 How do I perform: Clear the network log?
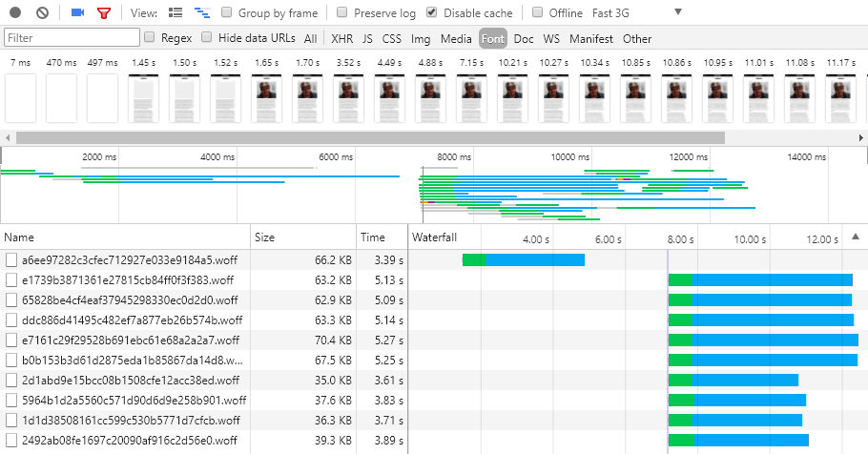pyautogui.click(x=43, y=12)
